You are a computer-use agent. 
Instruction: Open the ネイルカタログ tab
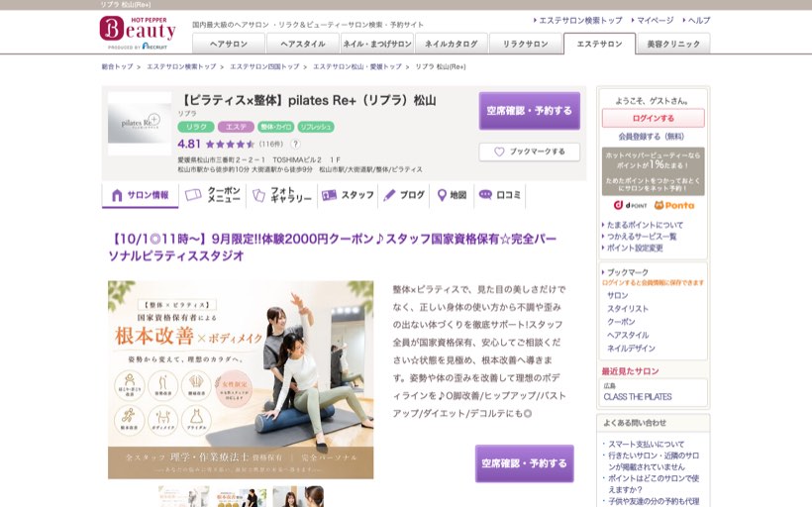451,44
